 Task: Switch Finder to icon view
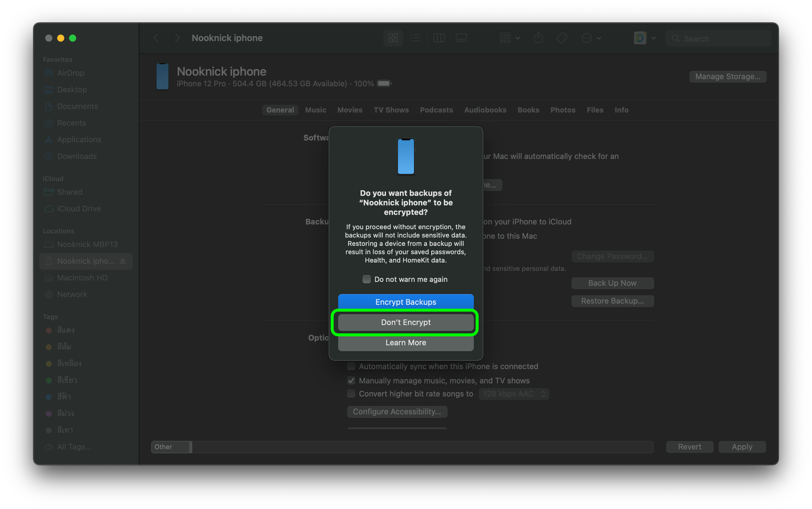[x=393, y=38]
